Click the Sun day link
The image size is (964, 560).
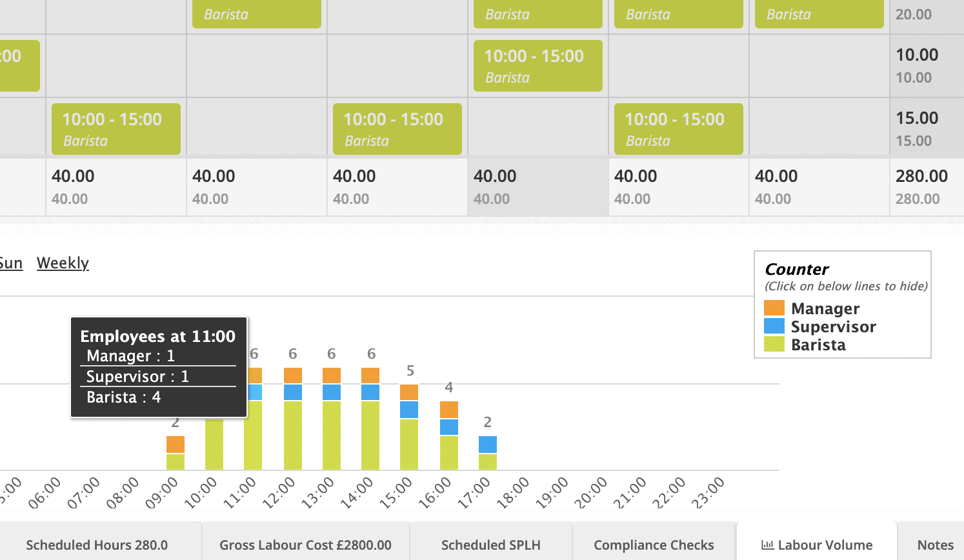pyautogui.click(x=11, y=263)
